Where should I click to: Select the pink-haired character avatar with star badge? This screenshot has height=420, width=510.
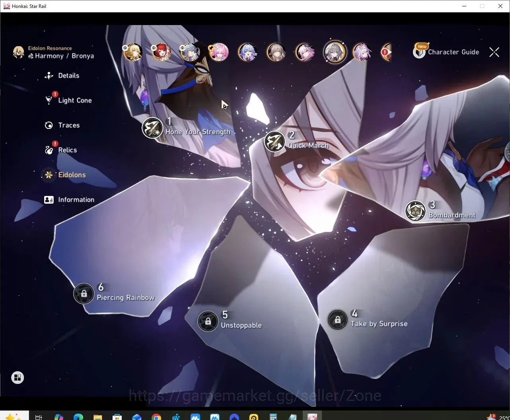[218, 52]
